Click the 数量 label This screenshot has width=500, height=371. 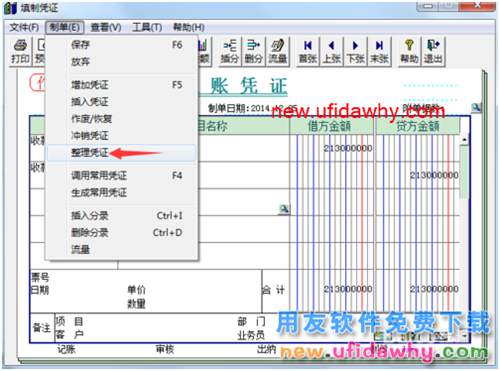[x=136, y=304]
